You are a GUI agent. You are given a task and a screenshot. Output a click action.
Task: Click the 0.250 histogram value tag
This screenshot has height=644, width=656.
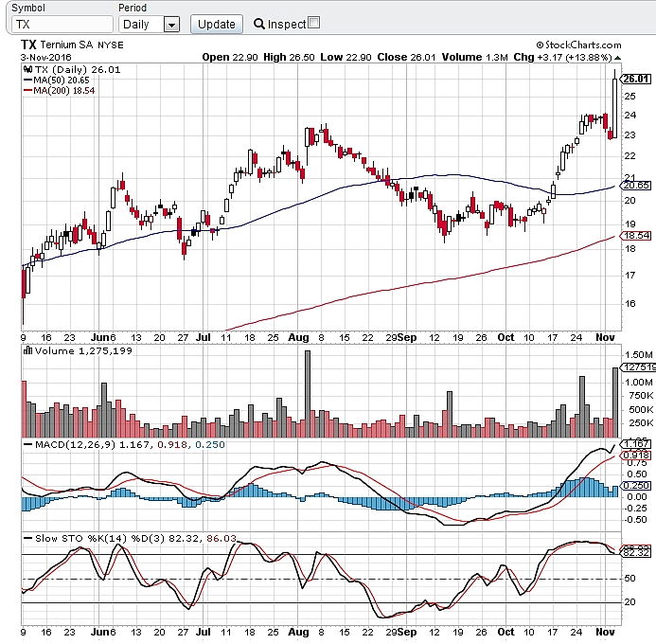pos(636,486)
